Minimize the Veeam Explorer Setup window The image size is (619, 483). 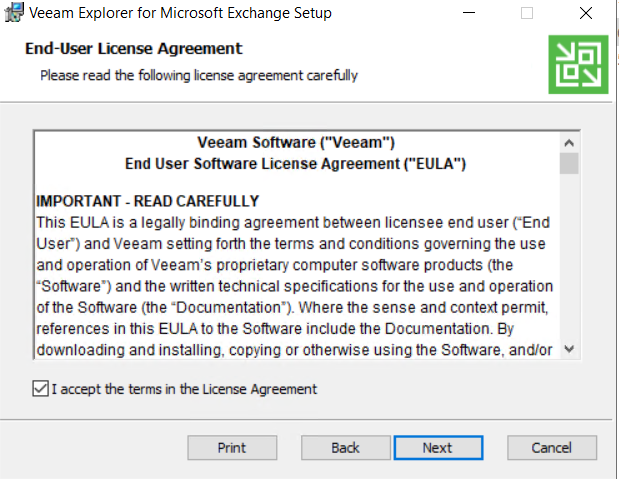click(469, 13)
